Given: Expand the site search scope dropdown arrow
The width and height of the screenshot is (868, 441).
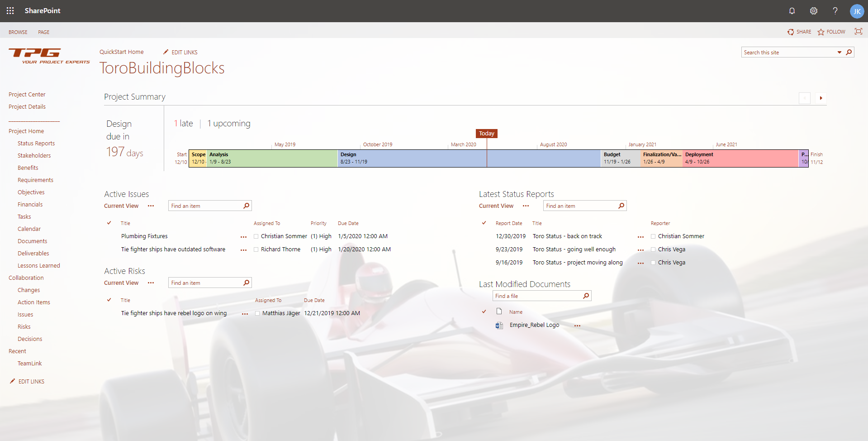Looking at the screenshot, I should click(x=839, y=52).
